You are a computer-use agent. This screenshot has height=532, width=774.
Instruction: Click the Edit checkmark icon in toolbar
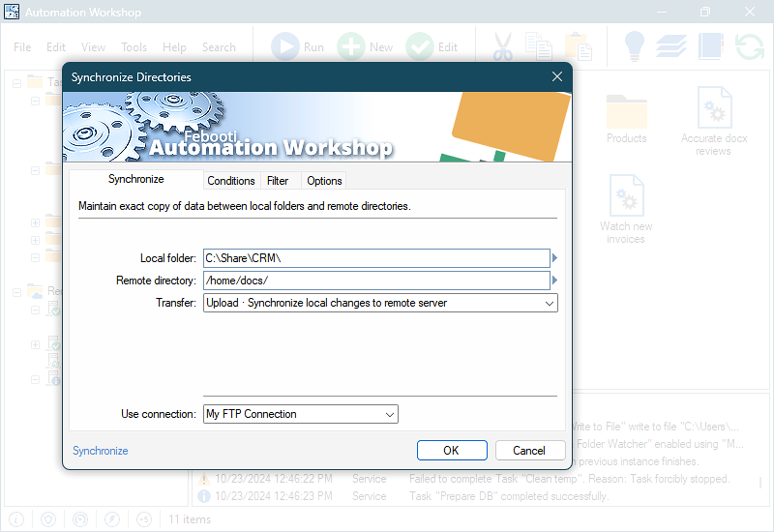click(420, 46)
